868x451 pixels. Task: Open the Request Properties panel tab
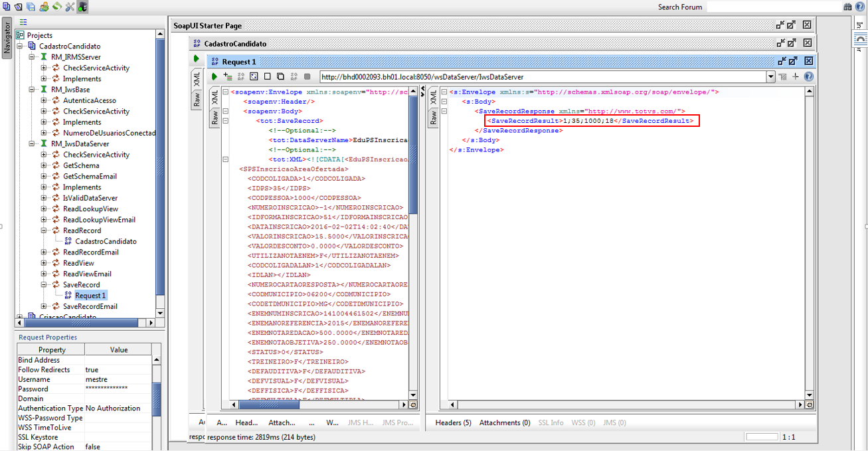click(48, 337)
